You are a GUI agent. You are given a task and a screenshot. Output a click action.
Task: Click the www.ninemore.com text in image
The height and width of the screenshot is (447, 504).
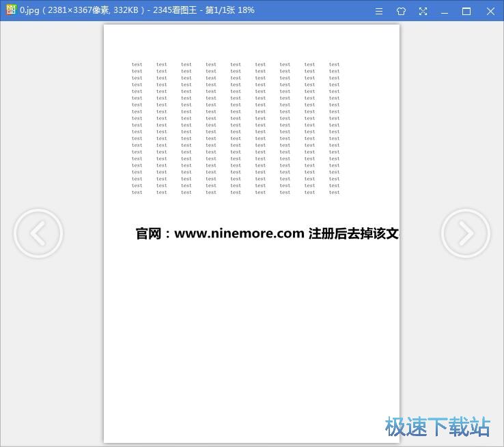click(x=239, y=233)
